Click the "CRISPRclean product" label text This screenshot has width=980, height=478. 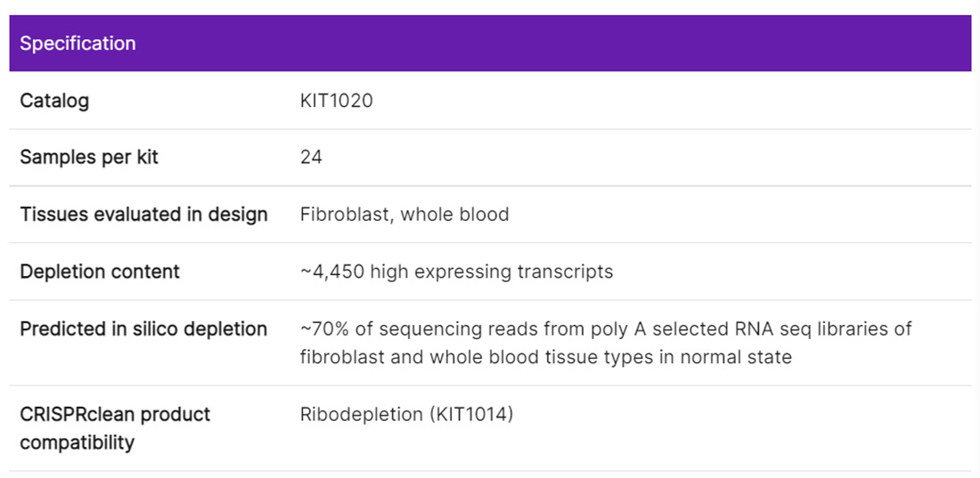tap(115, 414)
